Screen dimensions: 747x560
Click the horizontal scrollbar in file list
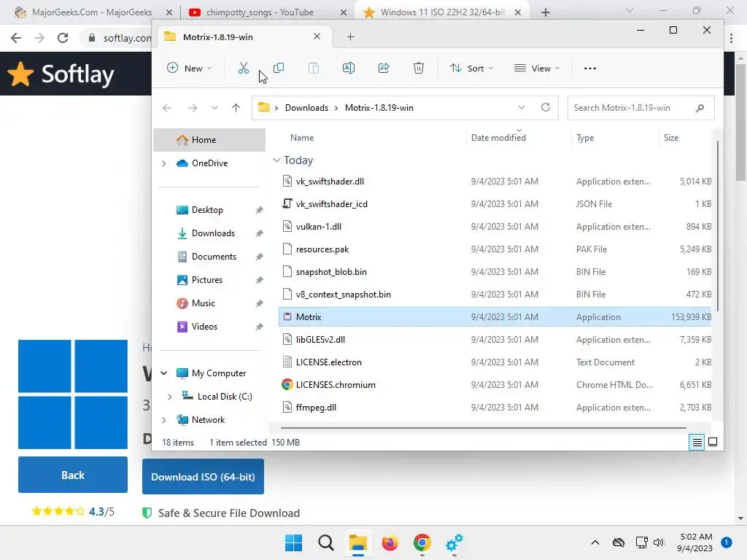483,427
